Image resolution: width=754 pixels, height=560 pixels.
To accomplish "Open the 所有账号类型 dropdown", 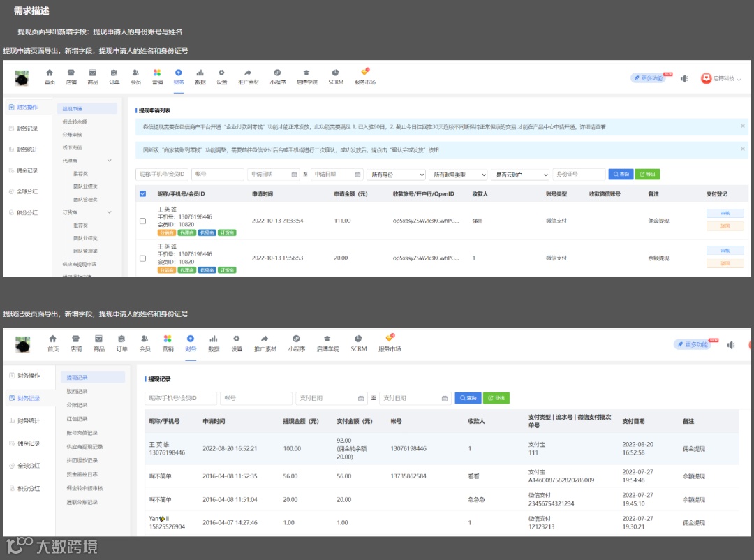I will click(458, 175).
